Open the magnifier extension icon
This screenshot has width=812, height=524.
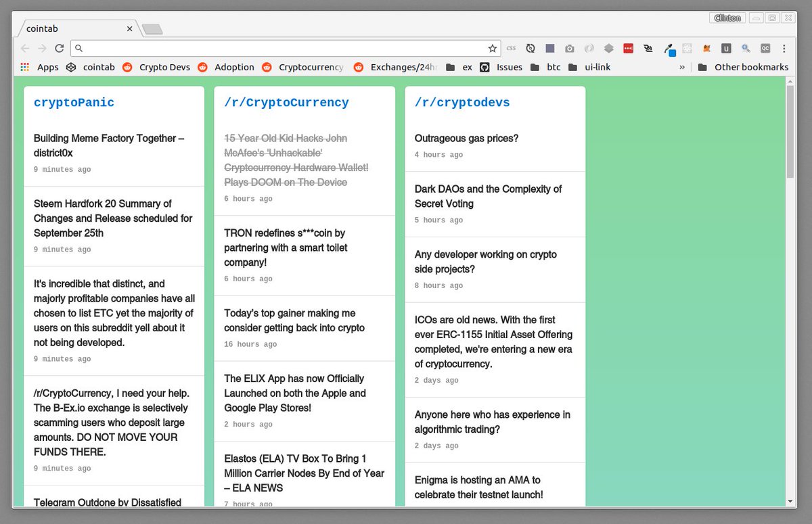click(746, 48)
